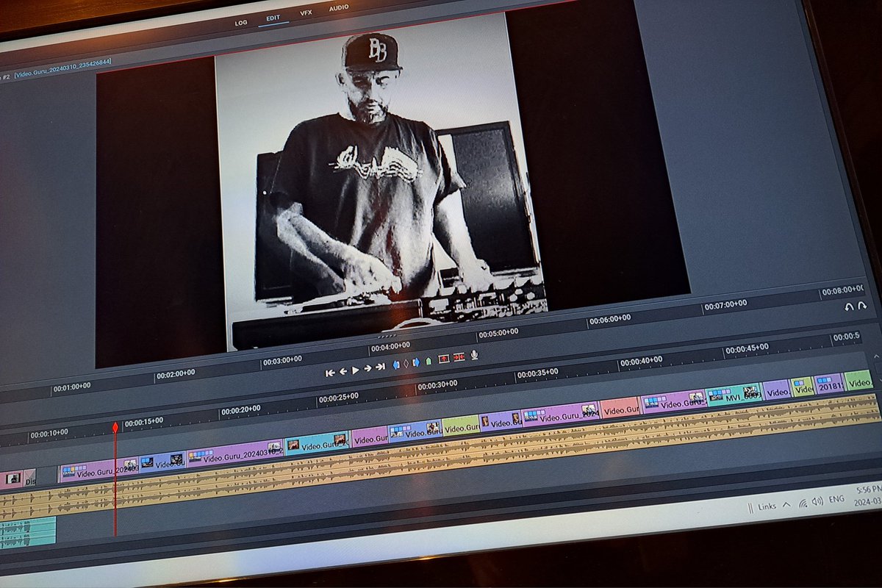Click the Remove marked section icon
This screenshot has height=588, width=882.
444,359
